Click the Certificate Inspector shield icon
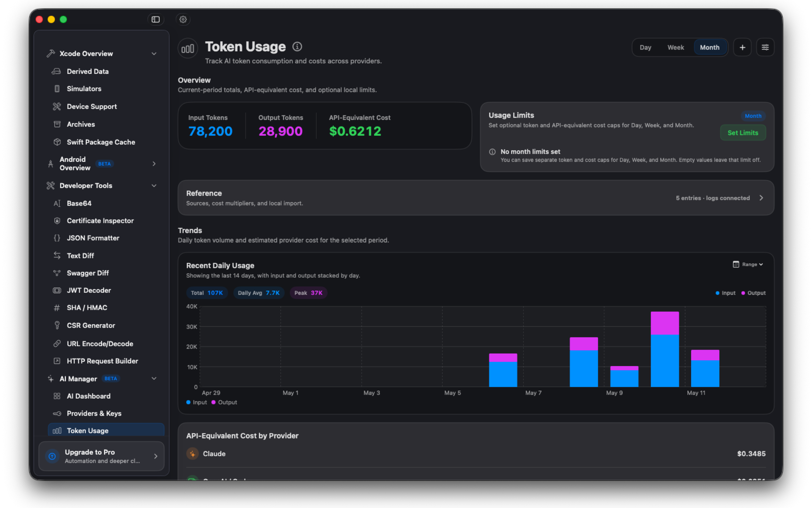Screen dimensions: 812x508 pyautogui.click(x=57, y=221)
